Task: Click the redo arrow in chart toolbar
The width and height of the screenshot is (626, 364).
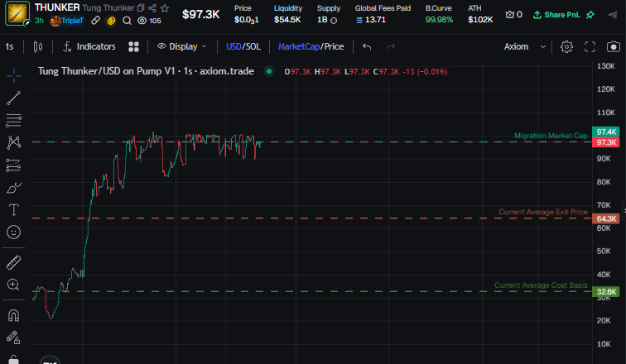Action: pos(391,46)
